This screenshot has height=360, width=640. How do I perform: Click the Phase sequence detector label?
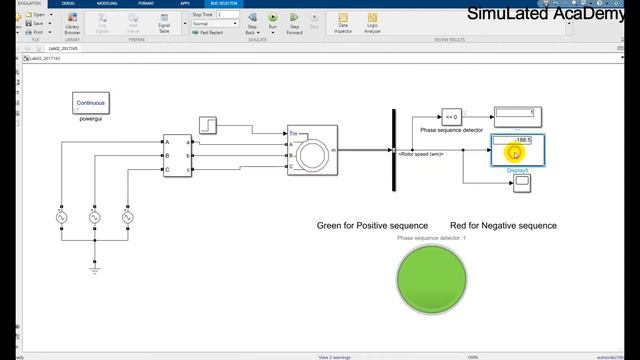pyautogui.click(x=451, y=130)
